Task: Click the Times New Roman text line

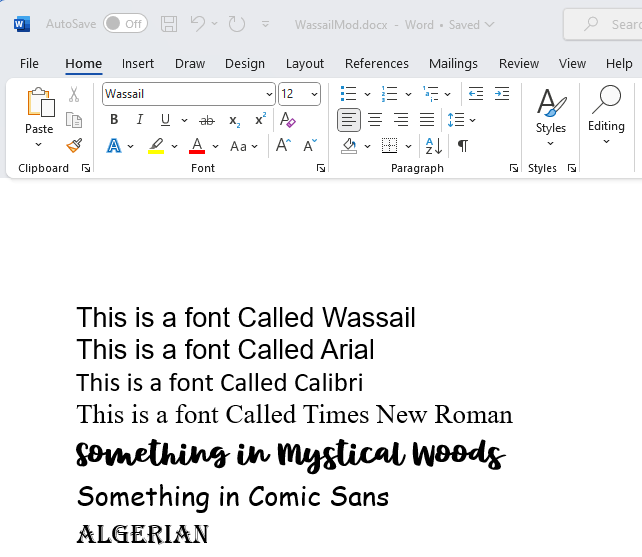Action: coord(294,415)
